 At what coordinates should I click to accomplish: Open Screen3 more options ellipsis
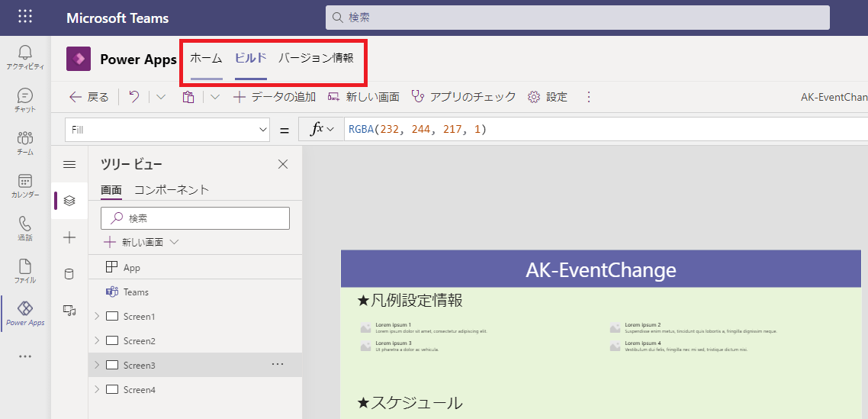(x=278, y=364)
